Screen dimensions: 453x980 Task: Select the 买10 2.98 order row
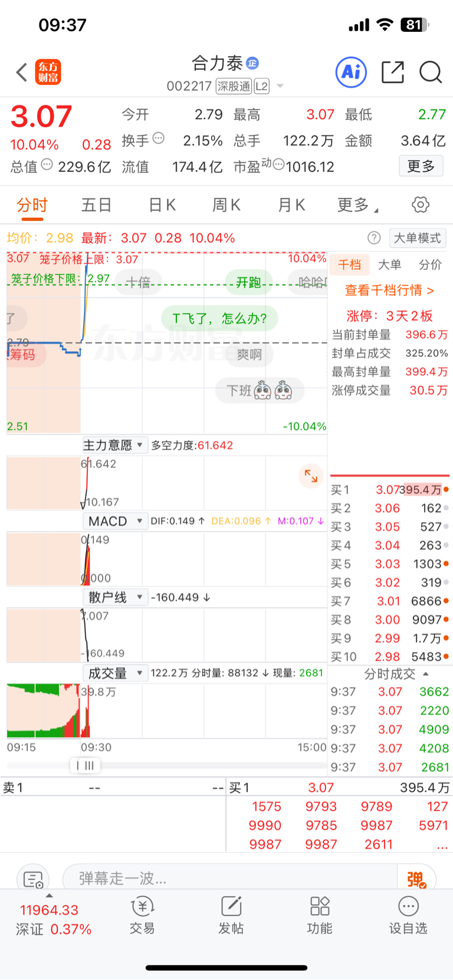click(390, 656)
